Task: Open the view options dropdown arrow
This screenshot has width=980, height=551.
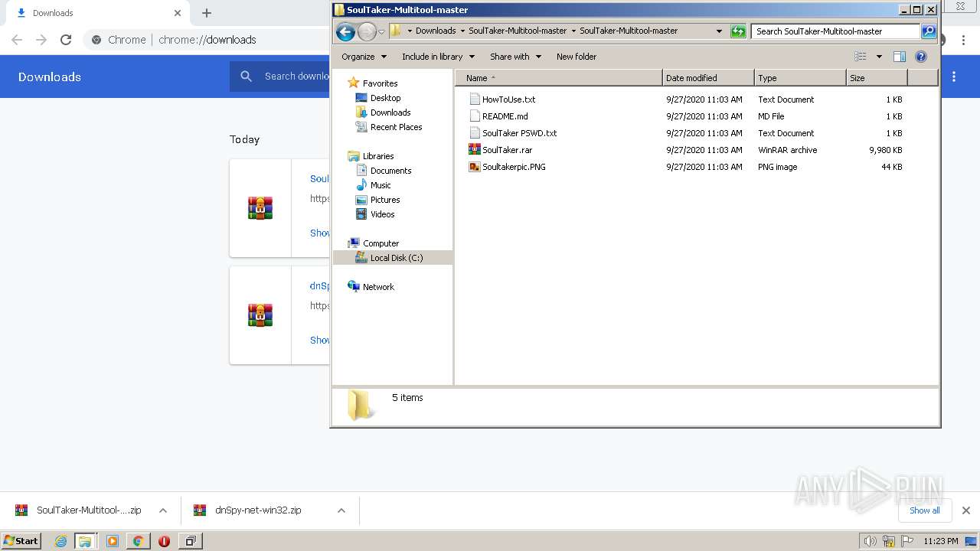Action: tap(879, 57)
